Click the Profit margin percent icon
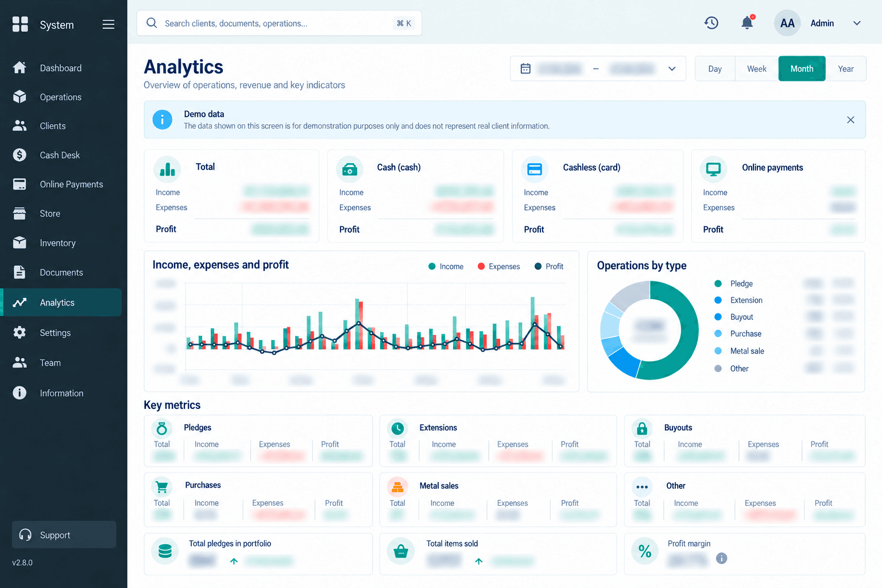 tap(645, 551)
